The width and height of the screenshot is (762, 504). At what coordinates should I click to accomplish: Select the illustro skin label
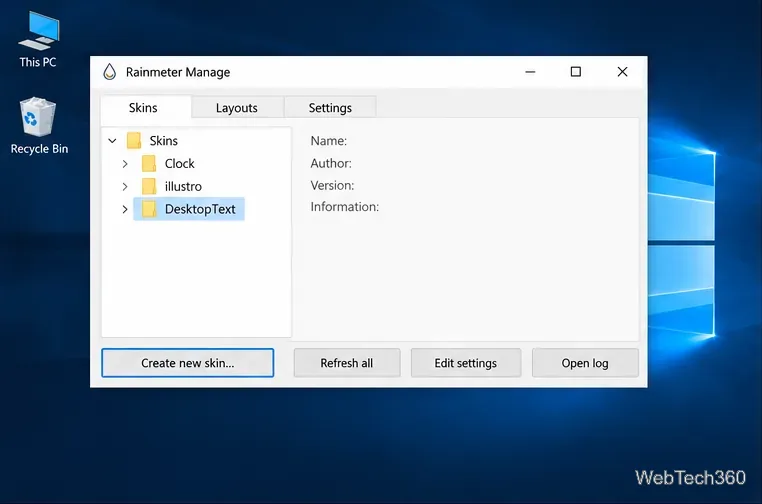point(183,186)
